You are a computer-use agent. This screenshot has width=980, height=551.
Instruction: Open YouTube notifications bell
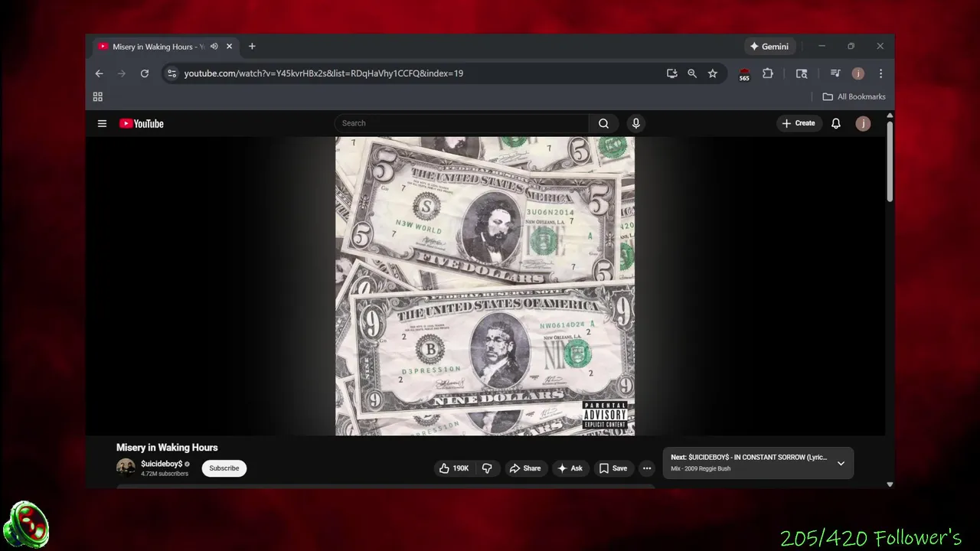pos(836,123)
